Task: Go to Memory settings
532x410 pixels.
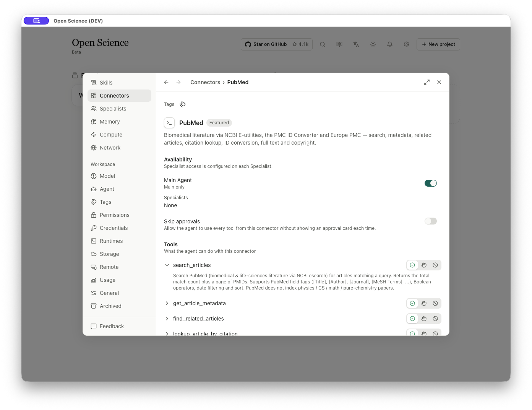Action: [x=119, y=122]
